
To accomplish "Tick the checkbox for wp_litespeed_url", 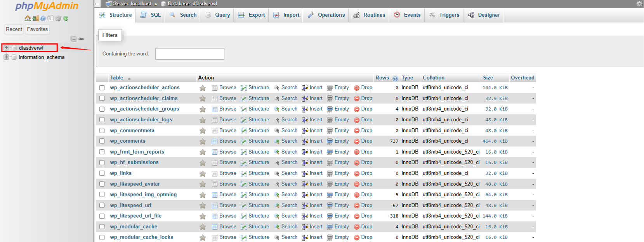I will pos(102,206).
